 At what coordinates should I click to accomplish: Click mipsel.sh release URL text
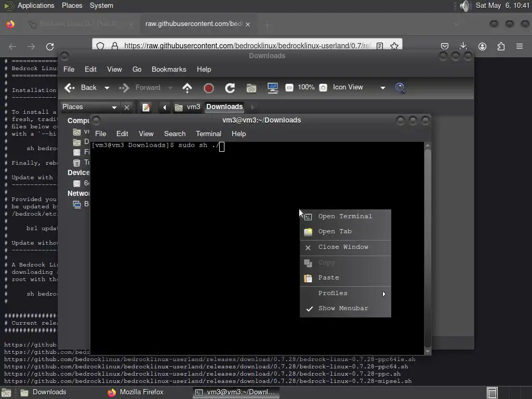point(208,381)
